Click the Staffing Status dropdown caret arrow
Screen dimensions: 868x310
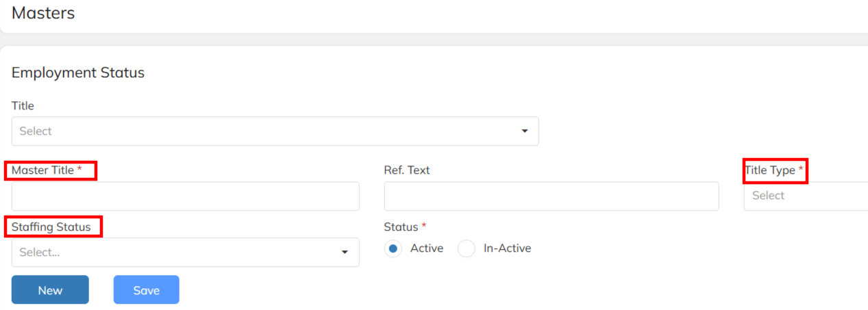tap(345, 253)
